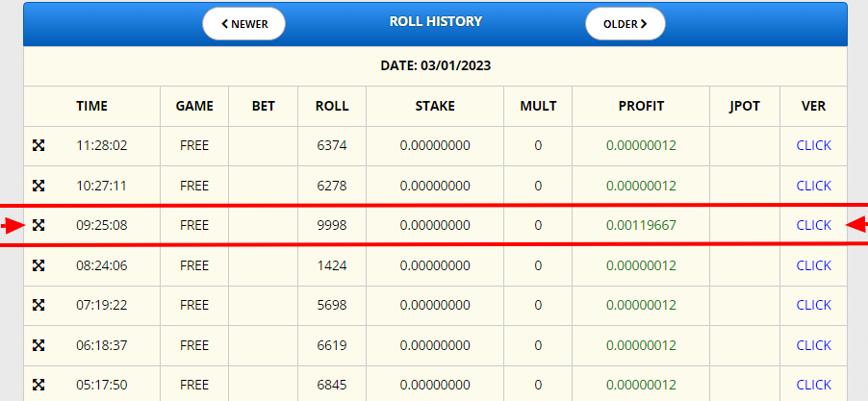Select the 10:27:11 time cell

click(101, 186)
